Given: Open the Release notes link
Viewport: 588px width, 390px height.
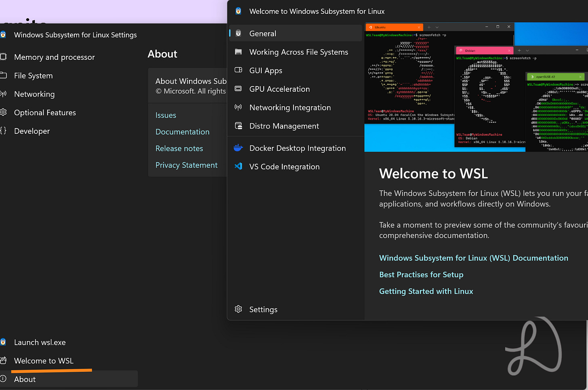Looking at the screenshot, I should (x=179, y=148).
